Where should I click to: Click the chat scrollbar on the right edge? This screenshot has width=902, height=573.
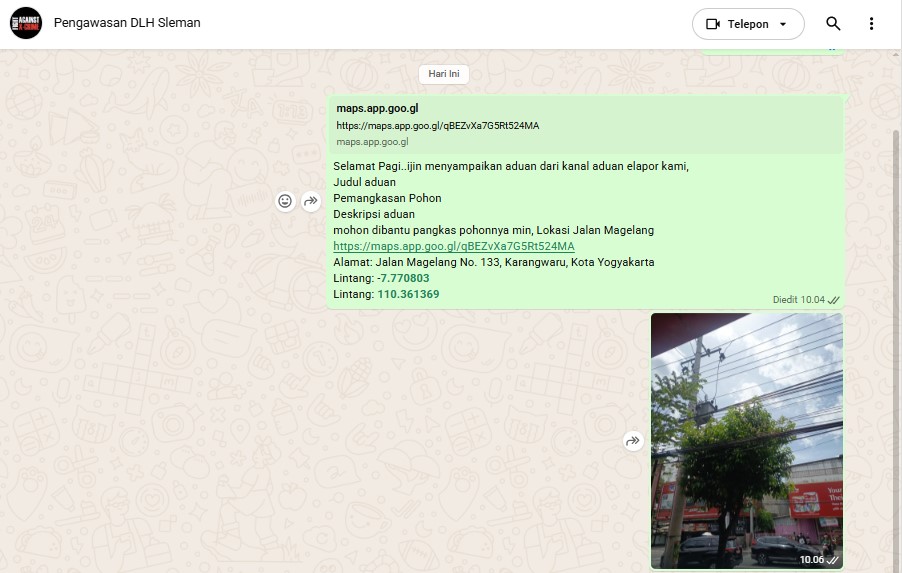click(895, 300)
